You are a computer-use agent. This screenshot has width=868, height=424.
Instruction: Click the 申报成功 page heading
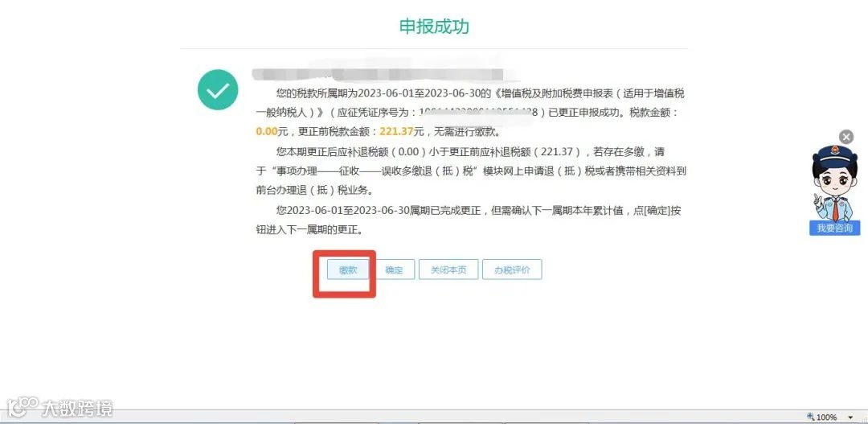click(434, 27)
